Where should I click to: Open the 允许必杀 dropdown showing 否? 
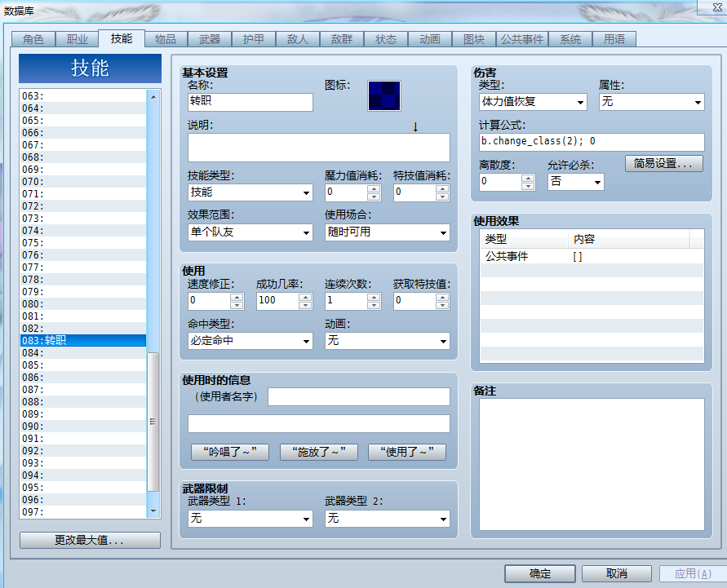[x=575, y=182]
